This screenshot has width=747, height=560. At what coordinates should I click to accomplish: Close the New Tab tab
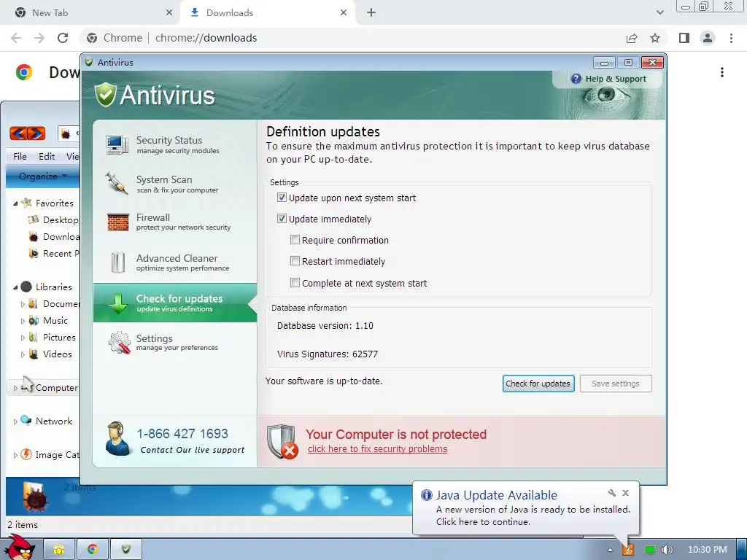tap(169, 13)
